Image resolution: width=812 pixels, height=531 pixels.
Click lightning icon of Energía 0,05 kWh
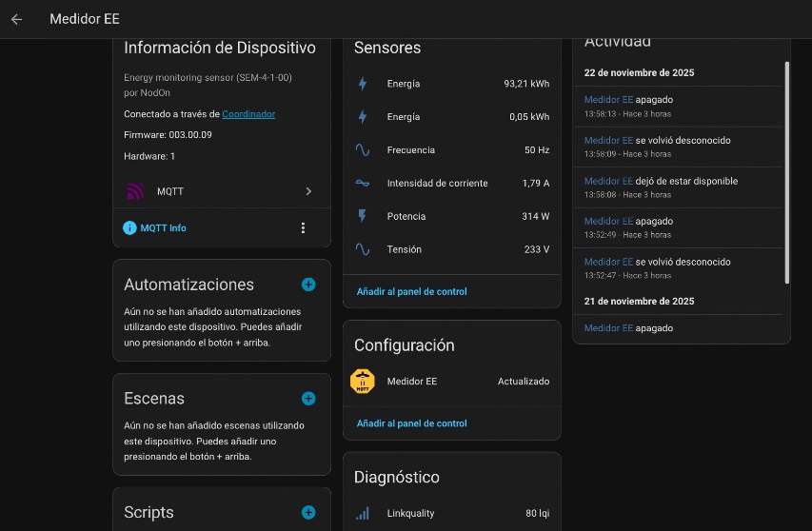click(x=363, y=117)
